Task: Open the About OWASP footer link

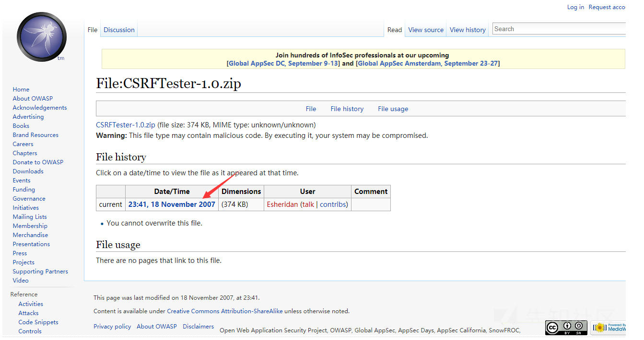Action: click(x=157, y=327)
